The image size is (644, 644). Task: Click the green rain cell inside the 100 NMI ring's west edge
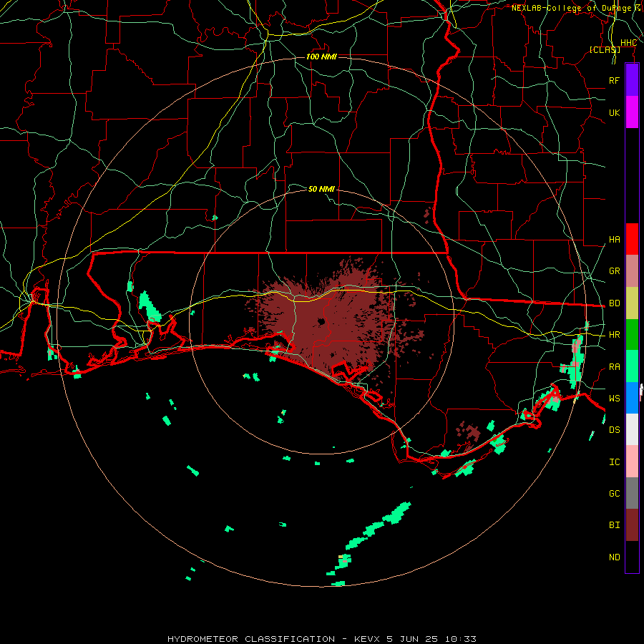pyautogui.click(x=149, y=306)
